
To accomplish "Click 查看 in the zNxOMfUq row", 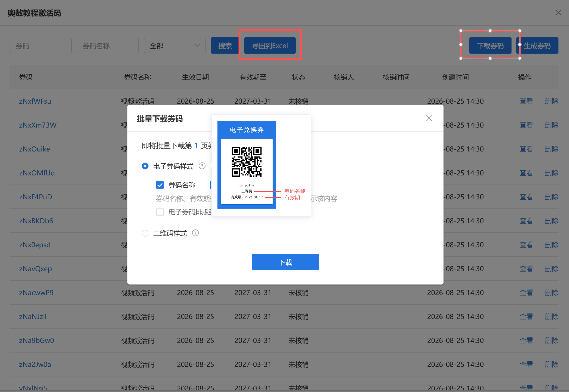I will pos(526,173).
